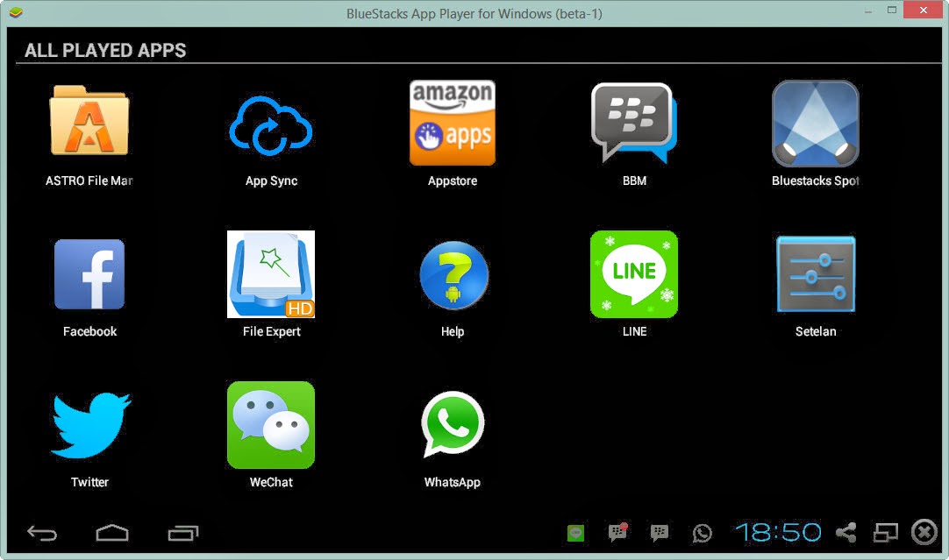This screenshot has width=949, height=560.
Task: Launch the LINE messaging app
Action: [633, 274]
